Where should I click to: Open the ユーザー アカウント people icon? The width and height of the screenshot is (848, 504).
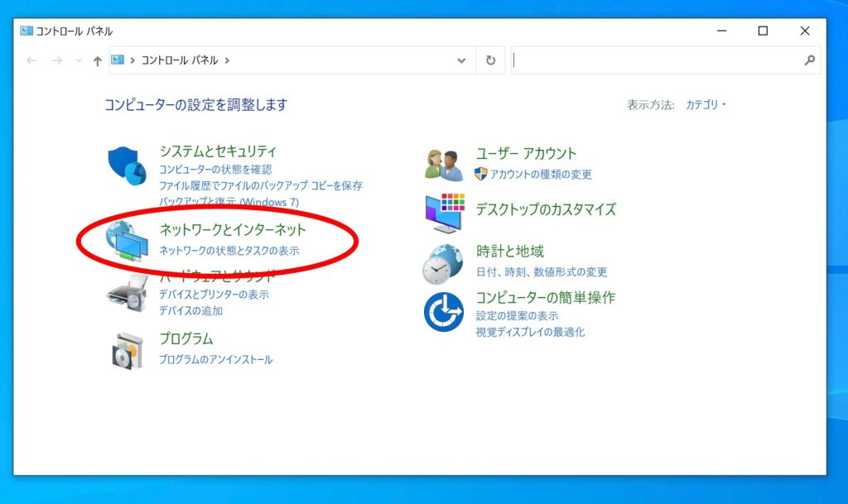coord(444,165)
